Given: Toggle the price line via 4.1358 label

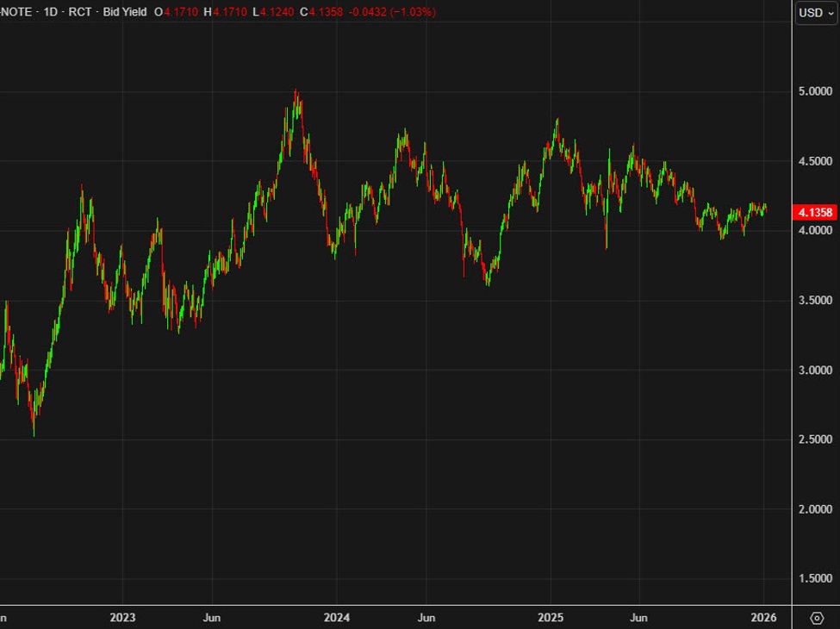Looking at the screenshot, I should (813, 209).
